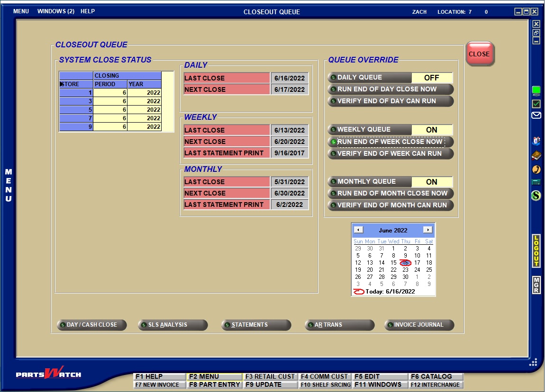This screenshot has height=392, width=546.
Task: Click the green monitor icon in sidebar
Action: coord(536,90)
